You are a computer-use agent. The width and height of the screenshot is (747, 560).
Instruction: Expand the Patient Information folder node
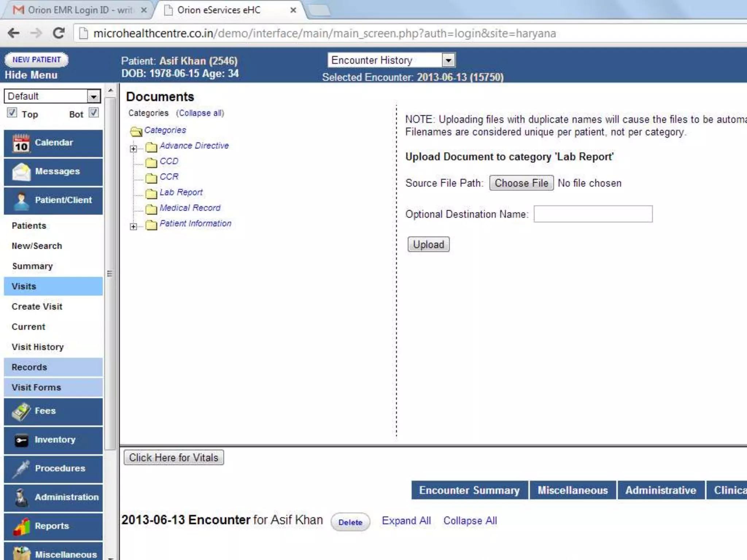pos(133,226)
